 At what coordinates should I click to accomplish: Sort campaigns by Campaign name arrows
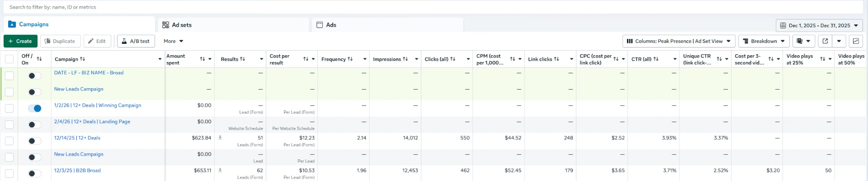(82, 59)
